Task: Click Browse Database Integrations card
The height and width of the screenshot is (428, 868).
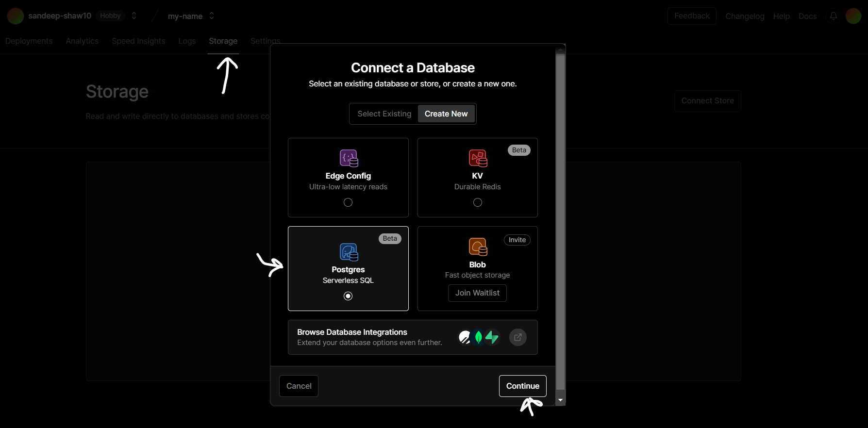Action: click(x=413, y=337)
